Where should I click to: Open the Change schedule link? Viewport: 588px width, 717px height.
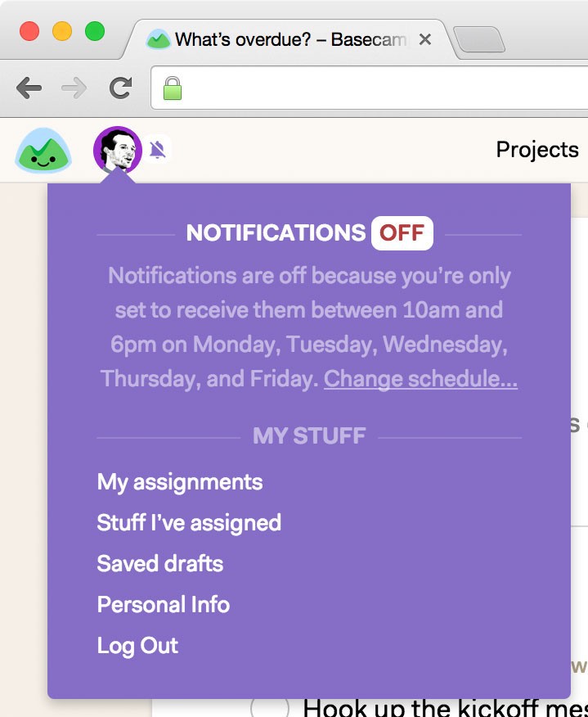coord(420,379)
